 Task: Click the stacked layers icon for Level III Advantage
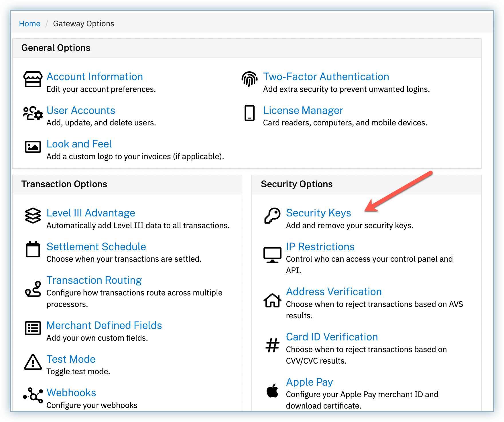(33, 216)
